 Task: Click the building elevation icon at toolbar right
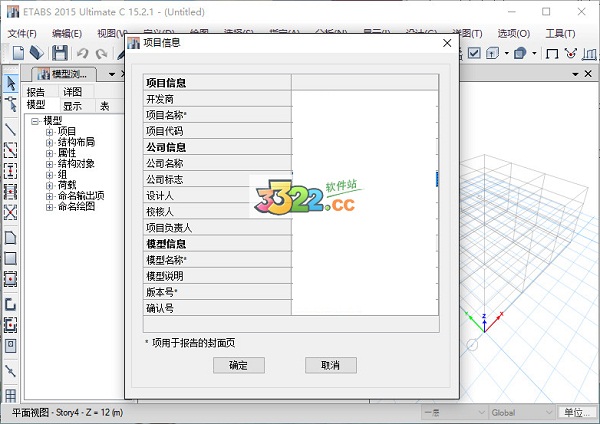click(x=590, y=53)
